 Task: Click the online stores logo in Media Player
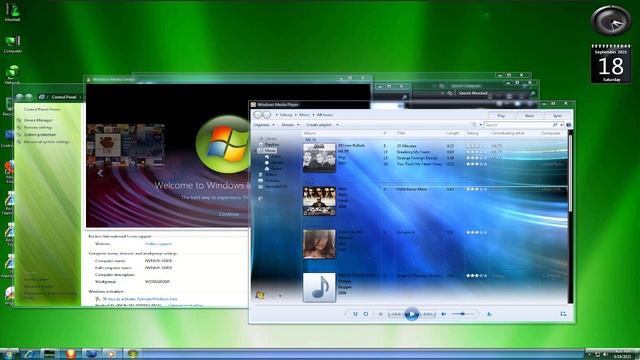tap(260, 295)
